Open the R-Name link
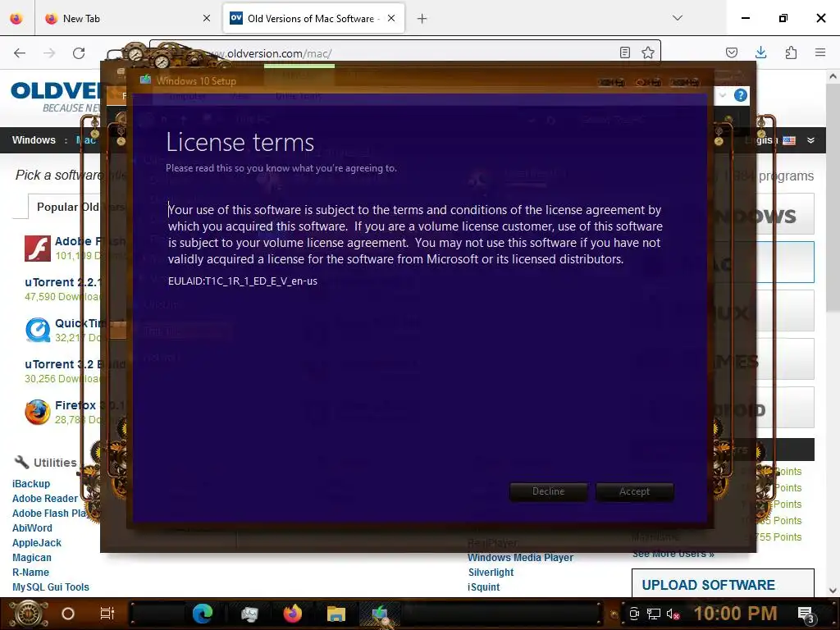Image resolution: width=840 pixels, height=630 pixels. pyautogui.click(x=30, y=572)
